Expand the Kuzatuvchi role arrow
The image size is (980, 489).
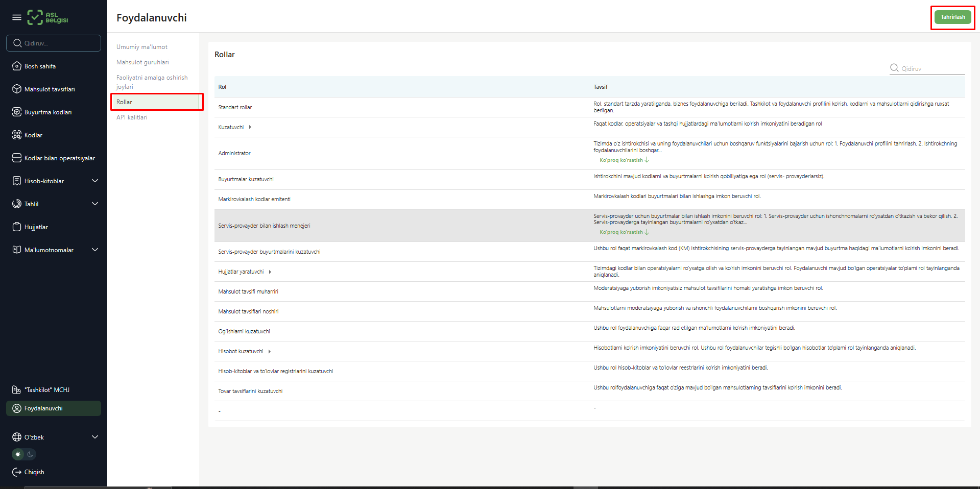pos(250,127)
